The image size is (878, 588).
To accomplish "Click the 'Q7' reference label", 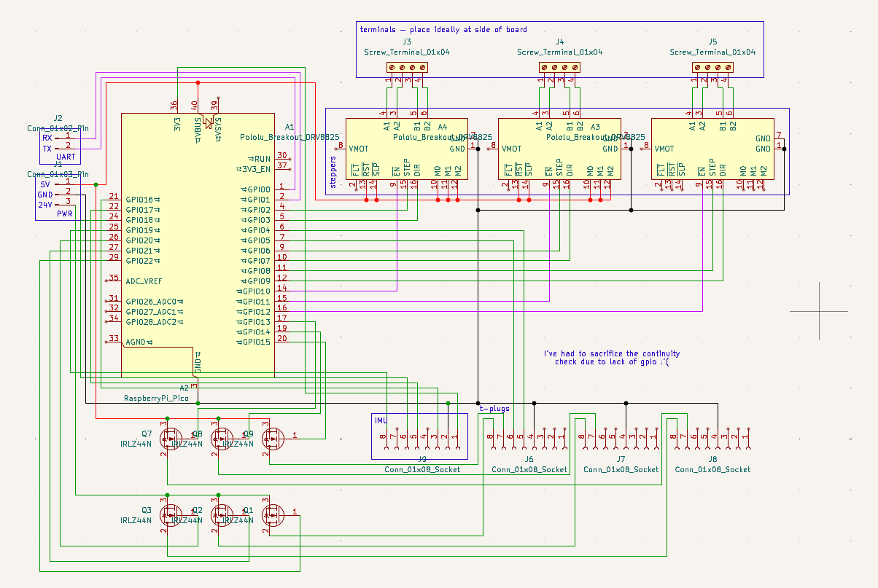I will pos(147,434).
